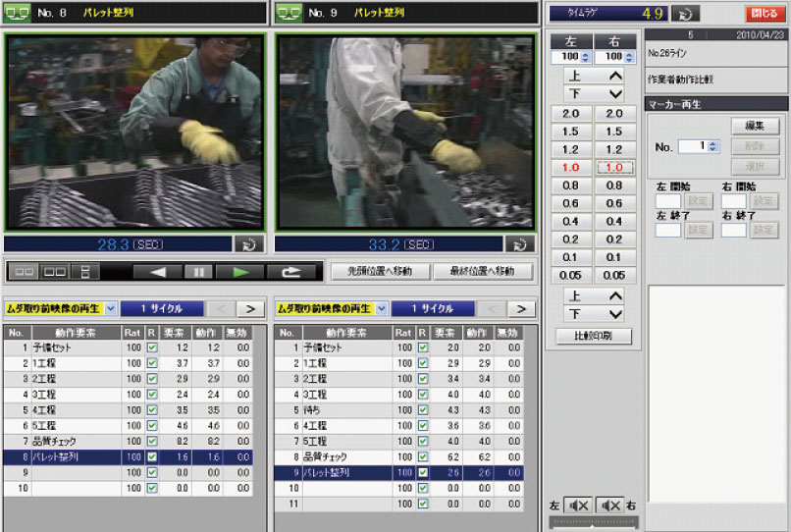791x532 pixels.
Task: Select left row 4工程
Action: (129, 410)
